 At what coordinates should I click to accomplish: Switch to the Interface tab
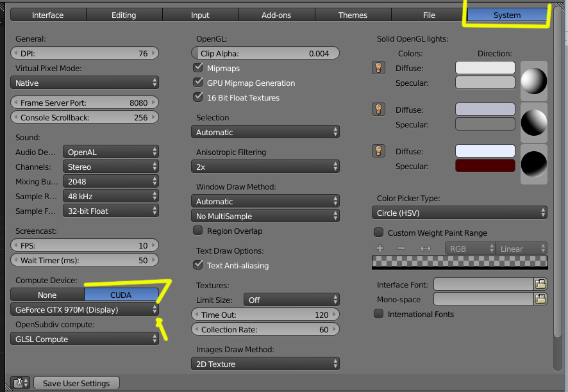[48, 15]
